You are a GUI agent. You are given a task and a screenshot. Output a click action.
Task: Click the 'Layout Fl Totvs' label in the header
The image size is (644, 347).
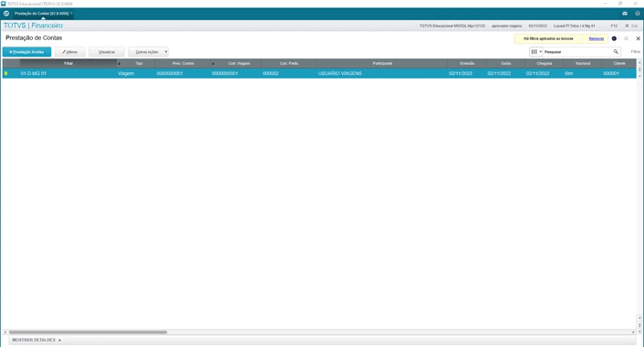574,26
